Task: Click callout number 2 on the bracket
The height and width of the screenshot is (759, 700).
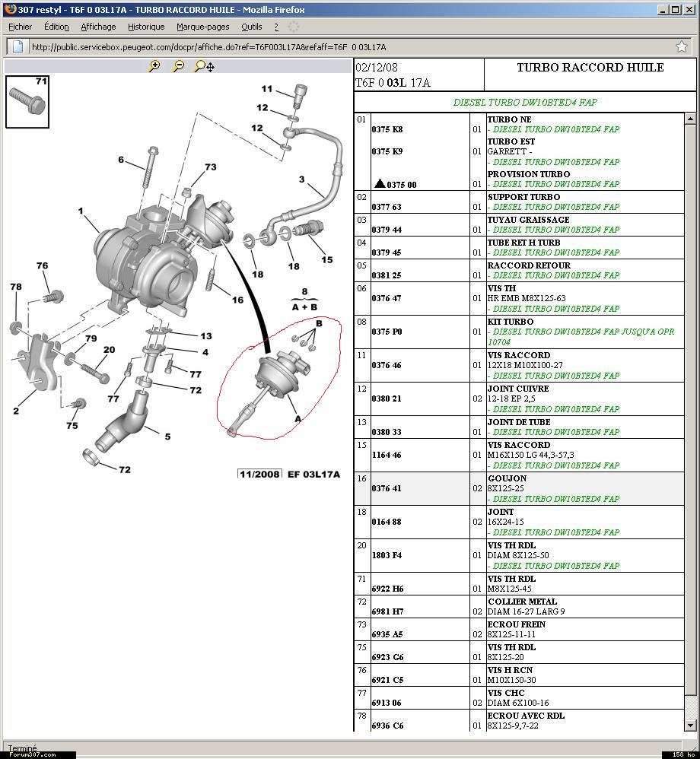Action: click(16, 411)
